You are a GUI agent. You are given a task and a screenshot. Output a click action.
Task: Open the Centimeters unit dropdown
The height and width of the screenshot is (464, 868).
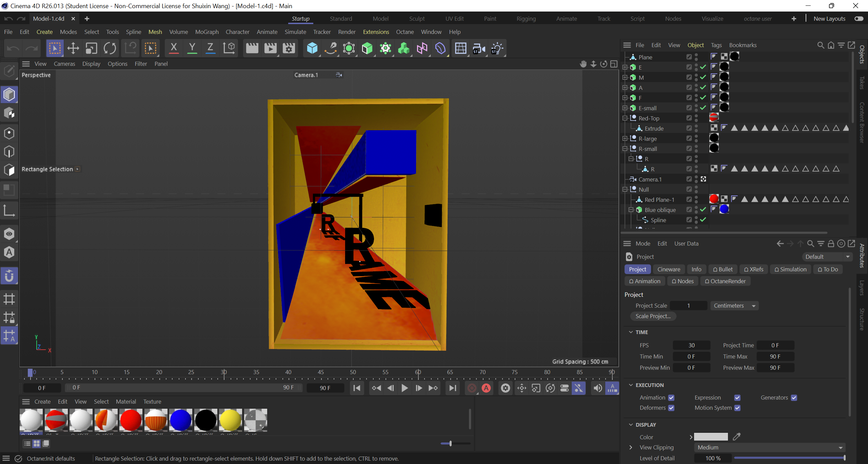pos(734,306)
